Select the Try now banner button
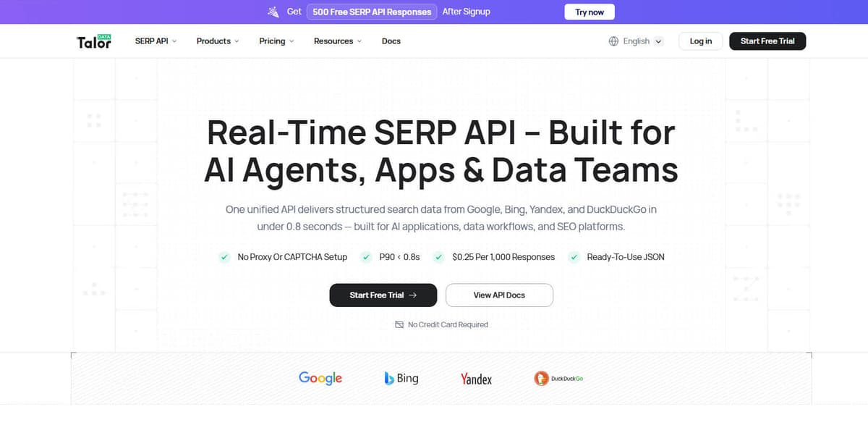 (x=590, y=12)
